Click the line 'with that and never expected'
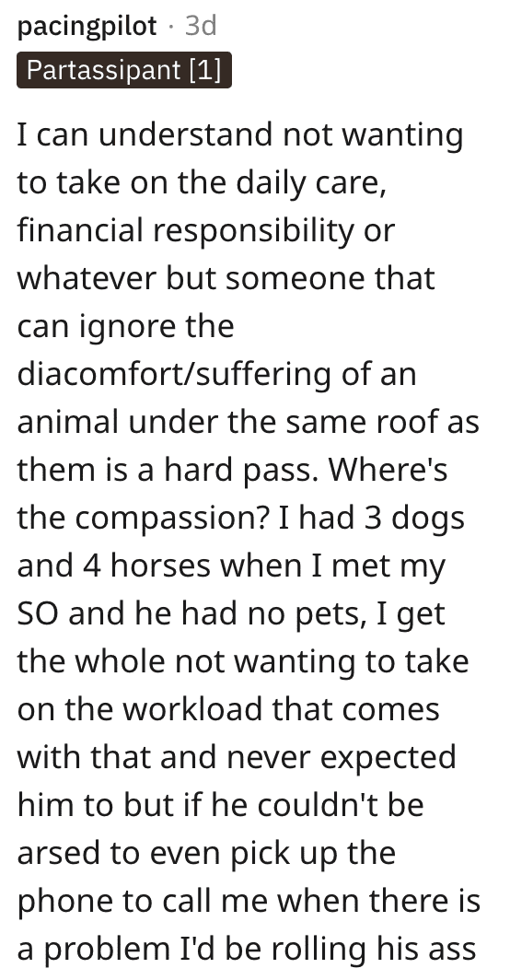This screenshot has height=980, width=510. tap(237, 757)
